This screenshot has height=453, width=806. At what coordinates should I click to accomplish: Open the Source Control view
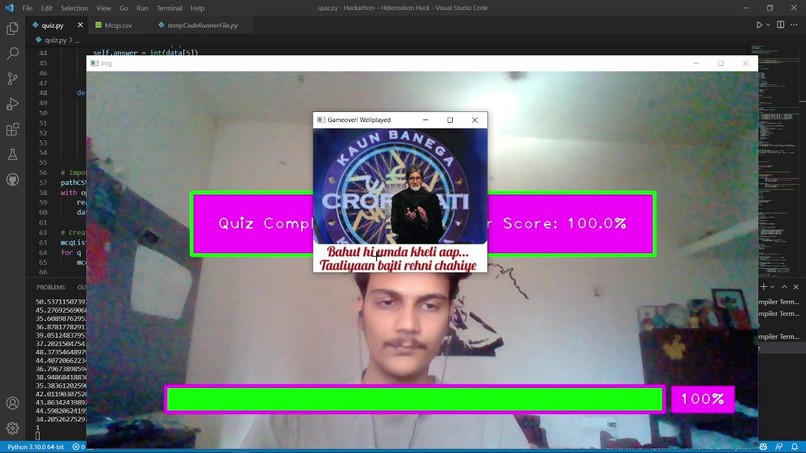coord(12,79)
